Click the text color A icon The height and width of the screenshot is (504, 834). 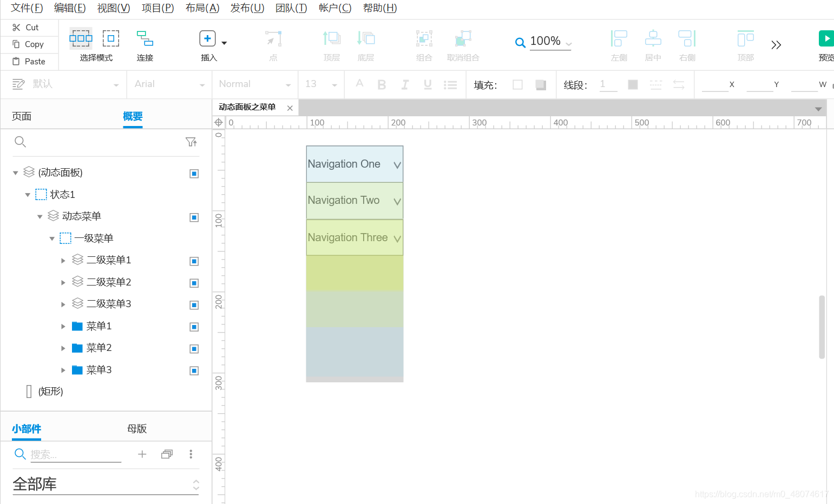click(x=359, y=83)
